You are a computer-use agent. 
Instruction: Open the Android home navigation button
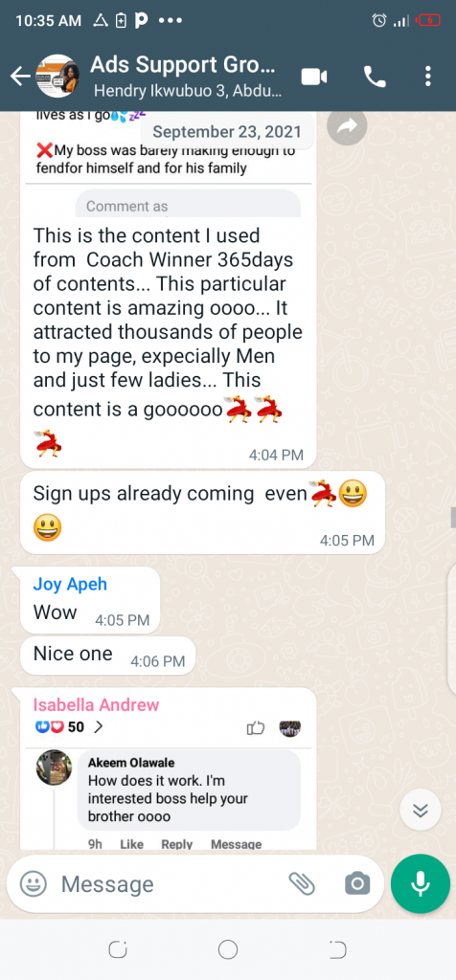(x=228, y=950)
